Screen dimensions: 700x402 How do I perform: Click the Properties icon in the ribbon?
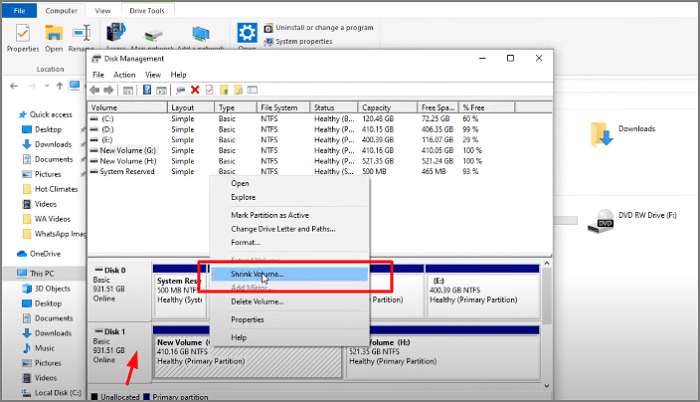click(x=21, y=35)
